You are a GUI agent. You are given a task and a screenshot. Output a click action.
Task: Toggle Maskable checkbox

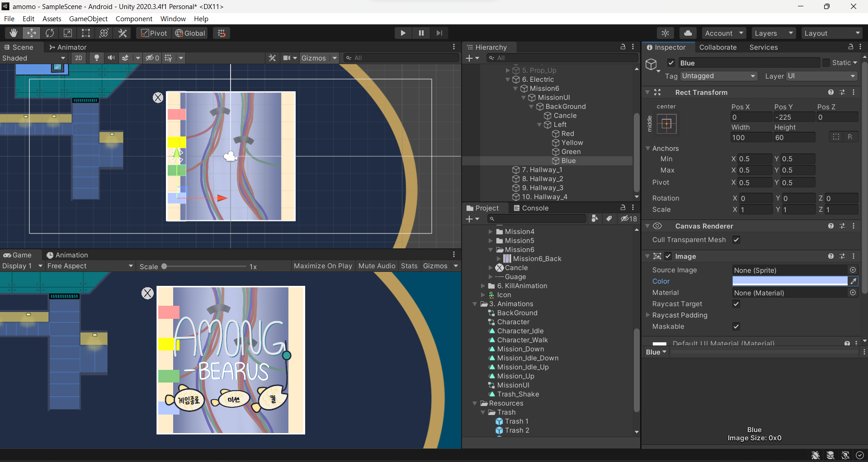736,327
